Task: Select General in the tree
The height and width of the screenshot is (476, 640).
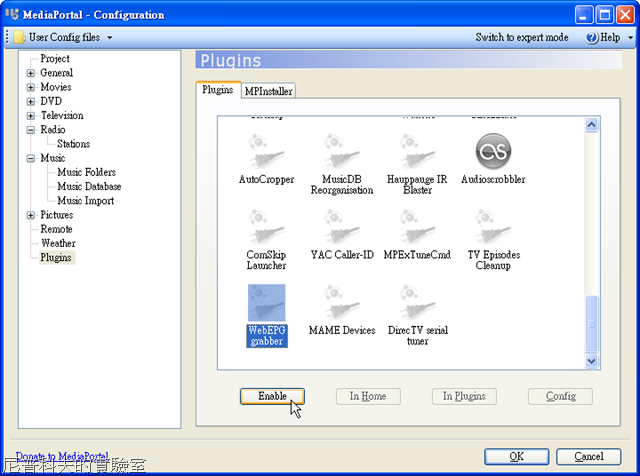Action: (x=56, y=73)
